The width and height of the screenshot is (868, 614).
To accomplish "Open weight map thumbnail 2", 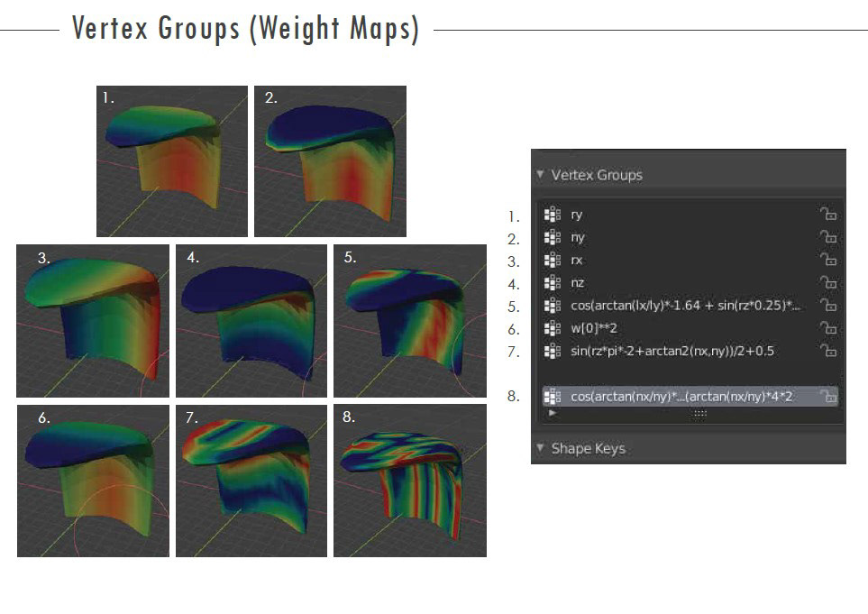I will pyautogui.click(x=331, y=161).
